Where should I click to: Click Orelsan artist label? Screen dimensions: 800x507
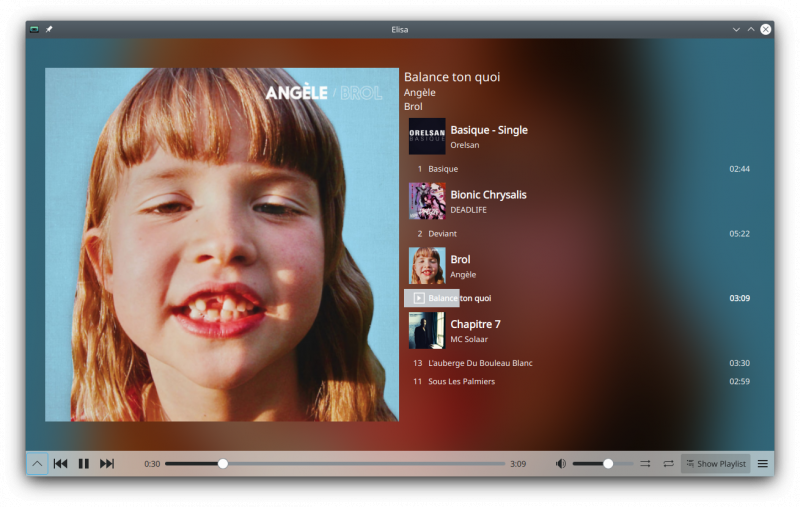pos(465,145)
